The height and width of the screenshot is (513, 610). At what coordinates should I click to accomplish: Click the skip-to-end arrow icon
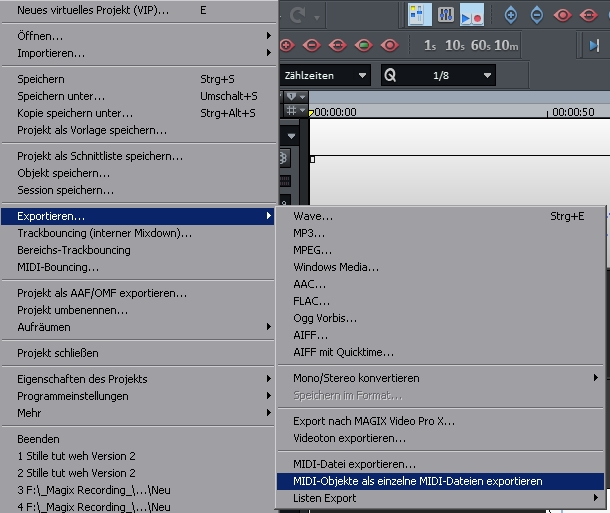click(x=595, y=45)
